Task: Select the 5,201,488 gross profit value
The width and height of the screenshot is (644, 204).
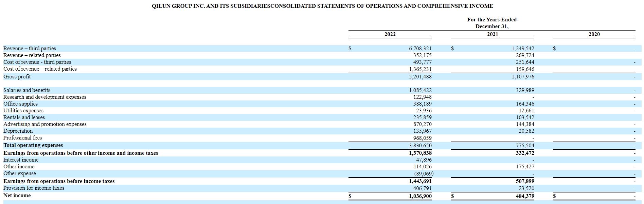Action: pyautogui.click(x=420, y=77)
